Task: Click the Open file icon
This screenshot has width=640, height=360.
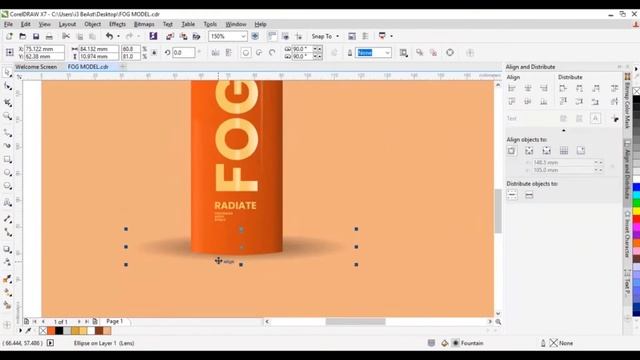Action: click(22, 36)
